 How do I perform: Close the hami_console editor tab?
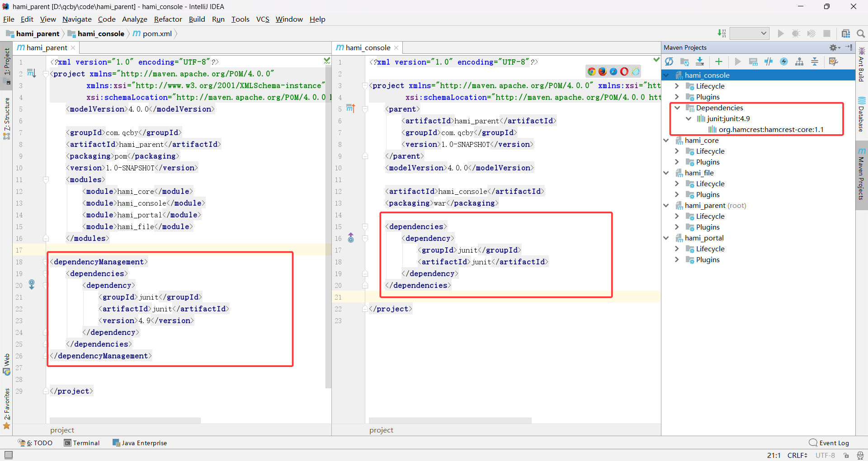pyautogui.click(x=396, y=47)
